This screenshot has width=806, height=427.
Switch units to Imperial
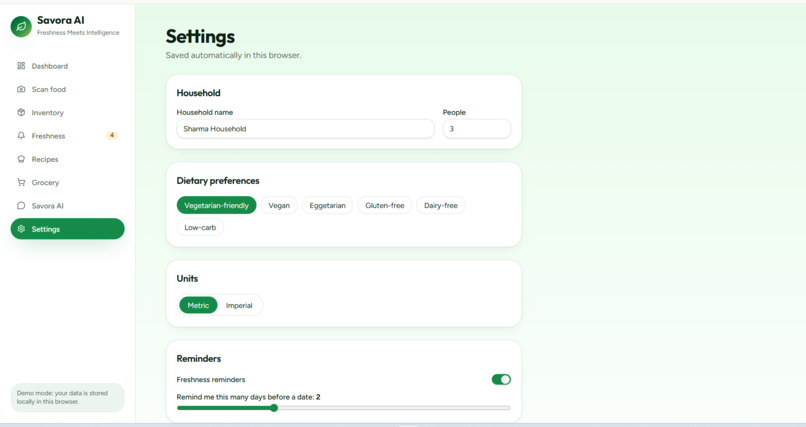(239, 305)
